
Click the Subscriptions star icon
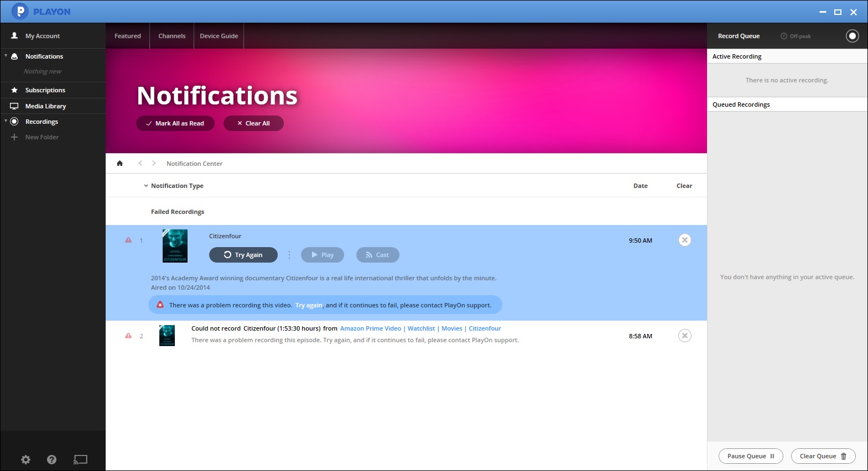click(x=14, y=90)
